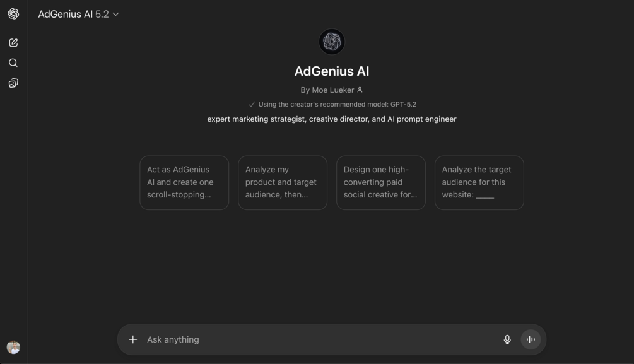Viewport: 634px width, 364px height.
Task: Choose the 'Design one high-converting paid social creative' prompt
Action: pos(381,182)
